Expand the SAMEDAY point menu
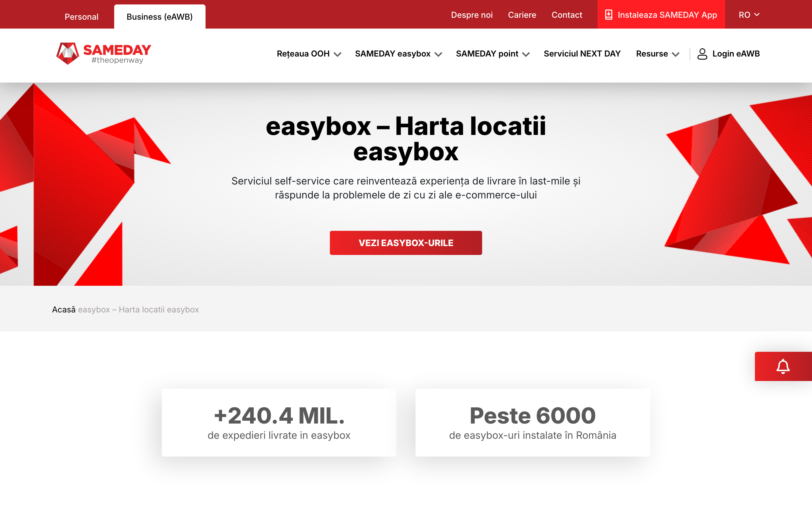The width and height of the screenshot is (812, 508). point(493,54)
